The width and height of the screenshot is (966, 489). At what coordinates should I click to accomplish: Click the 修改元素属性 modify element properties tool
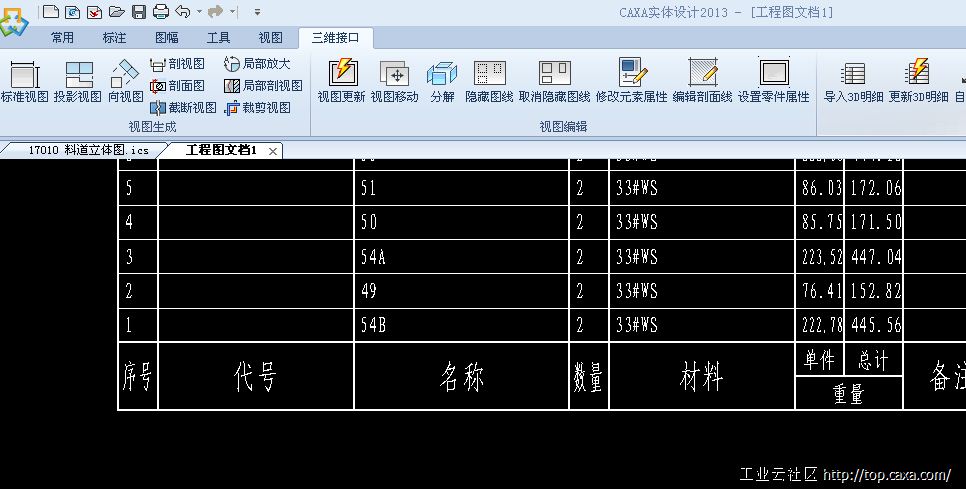pos(631,81)
